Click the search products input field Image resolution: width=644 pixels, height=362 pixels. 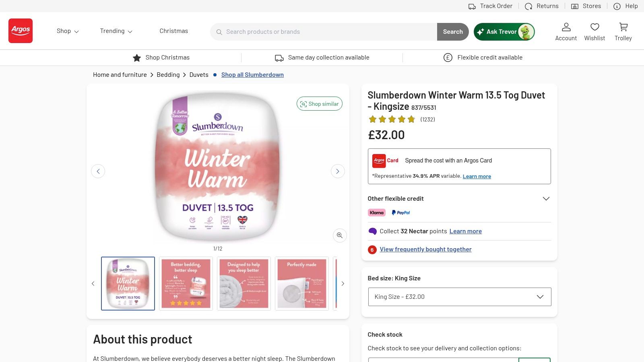[x=326, y=32]
